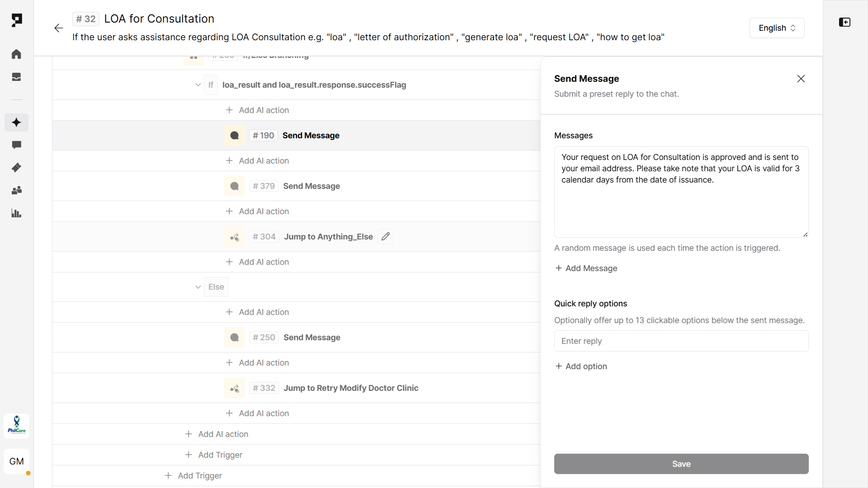
Task: Click the Messages text area
Action: coord(681,192)
